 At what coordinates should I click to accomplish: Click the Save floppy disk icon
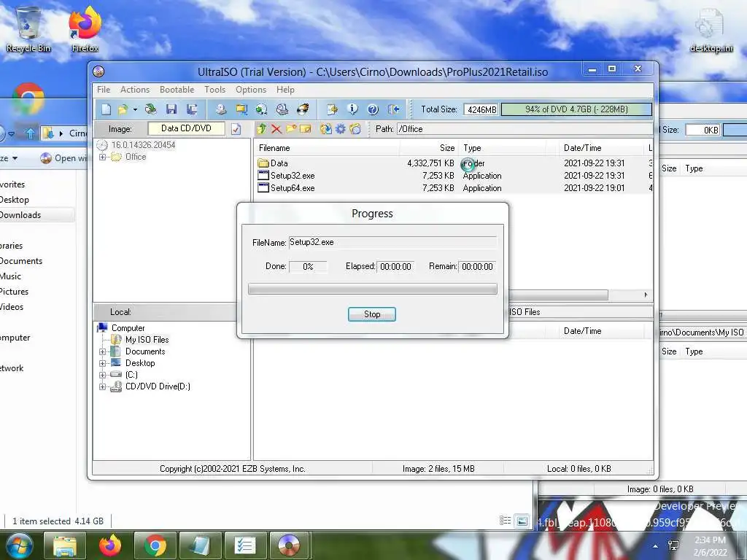(x=171, y=109)
